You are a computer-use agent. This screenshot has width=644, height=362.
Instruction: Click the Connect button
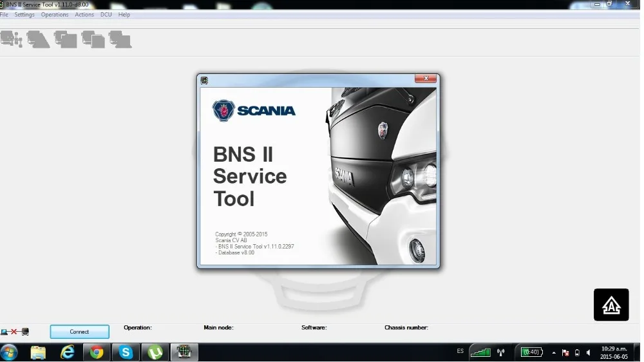(80, 332)
